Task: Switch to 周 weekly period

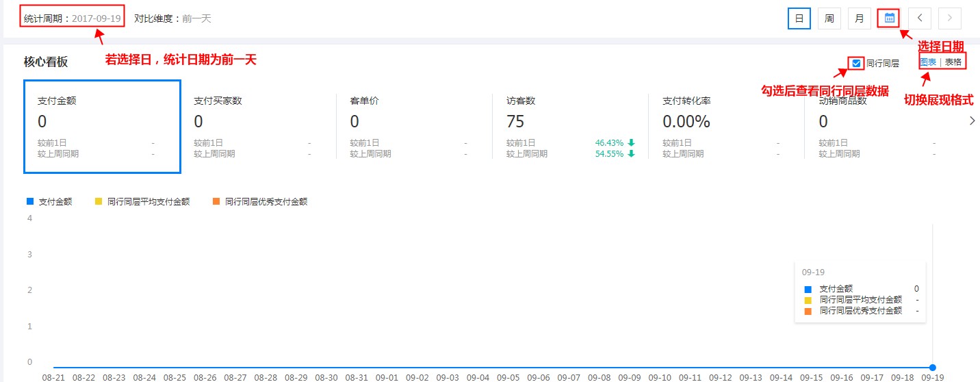Action: pos(829,18)
